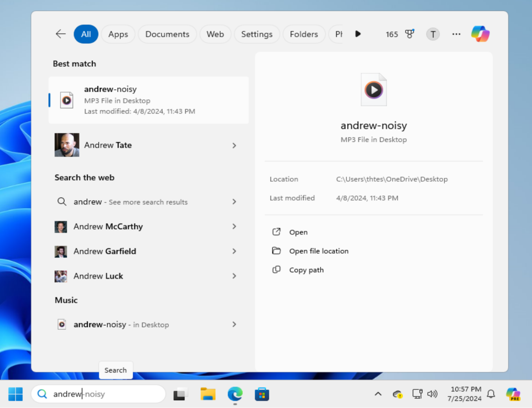Expand the Andrew Tate result chevron

click(234, 145)
